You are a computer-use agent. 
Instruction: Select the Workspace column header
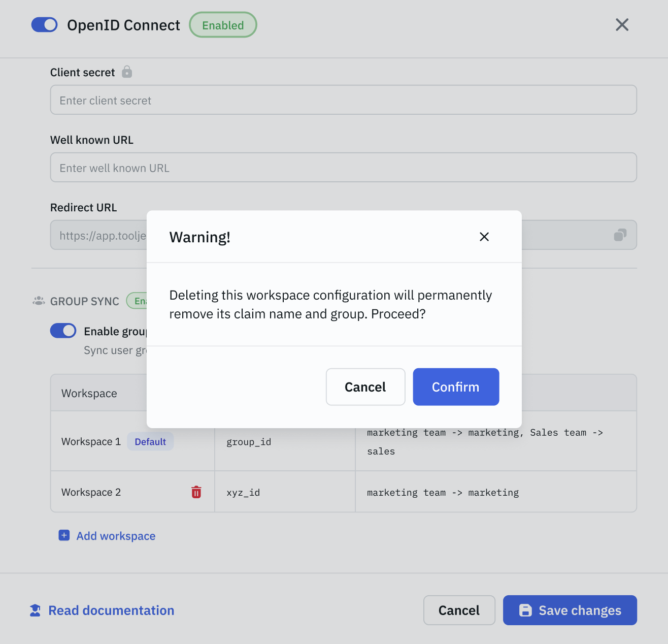tap(89, 393)
